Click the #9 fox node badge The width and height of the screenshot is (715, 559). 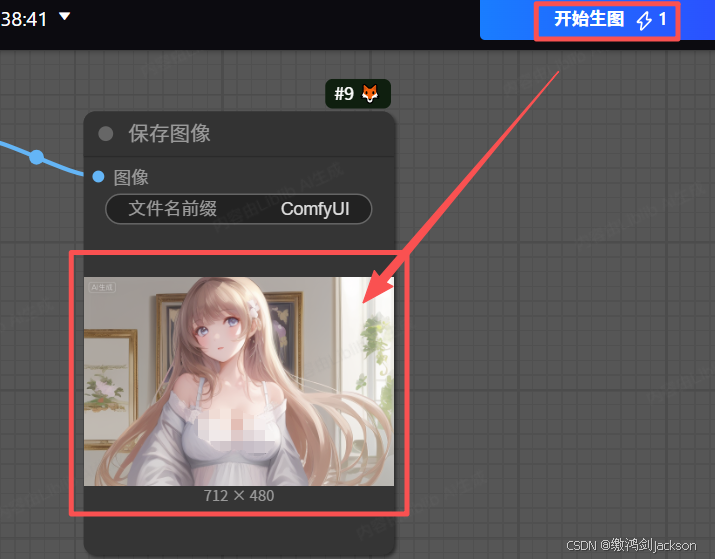pyautogui.click(x=358, y=93)
